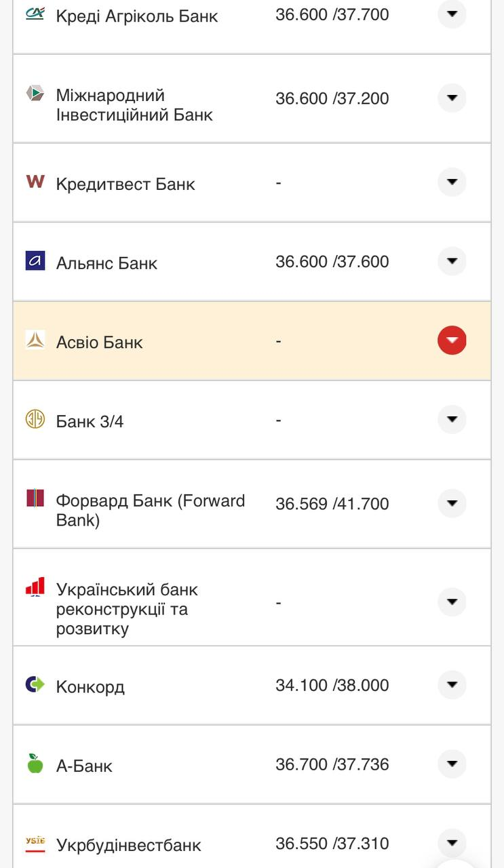Click the Асвіо Банк logo icon
Image resolution: width=504 pixels, height=868 pixels.
pyautogui.click(x=35, y=340)
